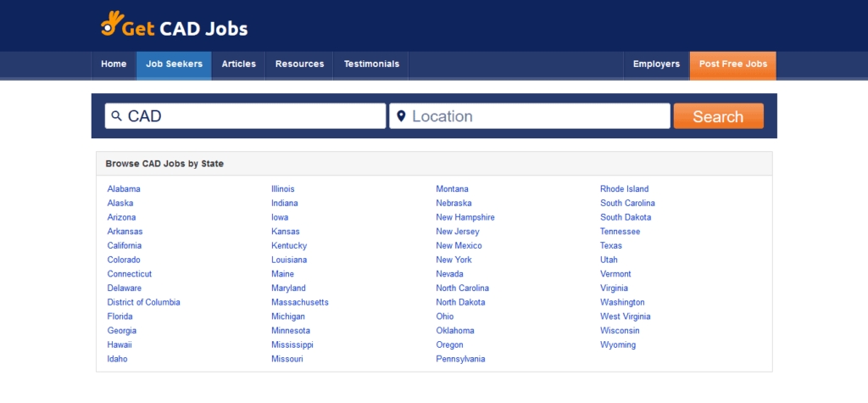Click the Post Free Jobs button

(732, 64)
